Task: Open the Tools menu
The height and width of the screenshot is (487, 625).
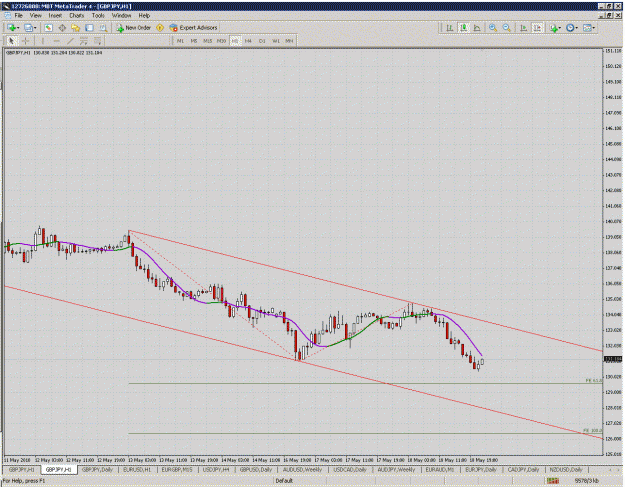Action: coord(98,16)
